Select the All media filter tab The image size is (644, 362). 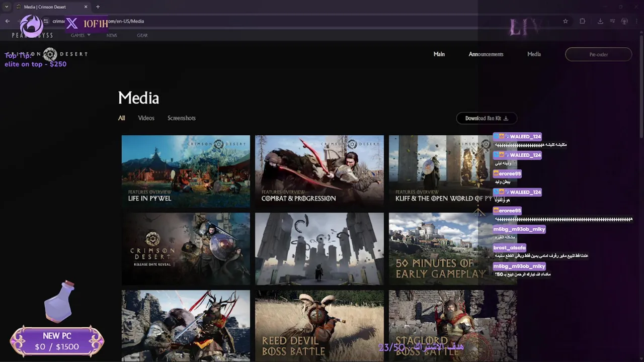click(x=121, y=118)
